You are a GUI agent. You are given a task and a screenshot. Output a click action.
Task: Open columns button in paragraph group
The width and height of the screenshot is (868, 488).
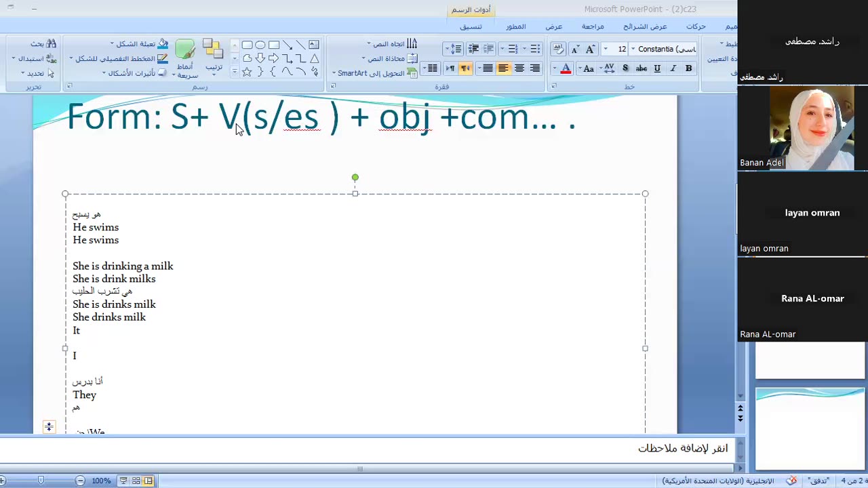tap(430, 68)
